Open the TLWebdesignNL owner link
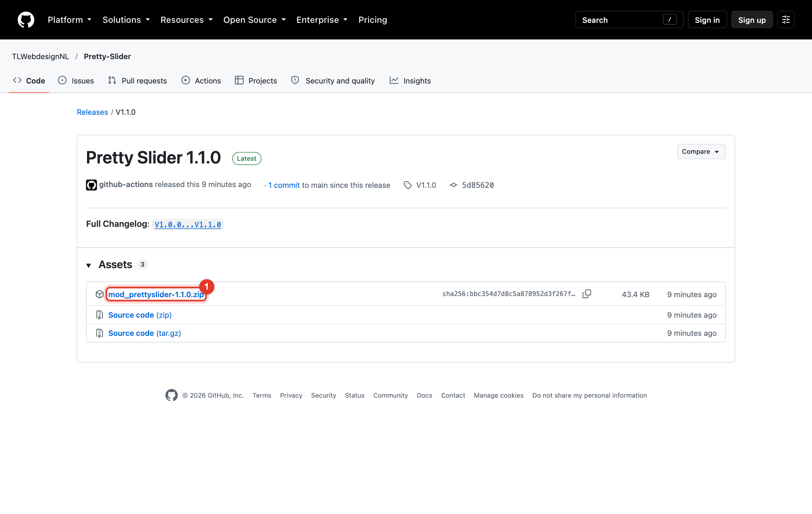Screen dimensions: 812x514 pos(41,56)
